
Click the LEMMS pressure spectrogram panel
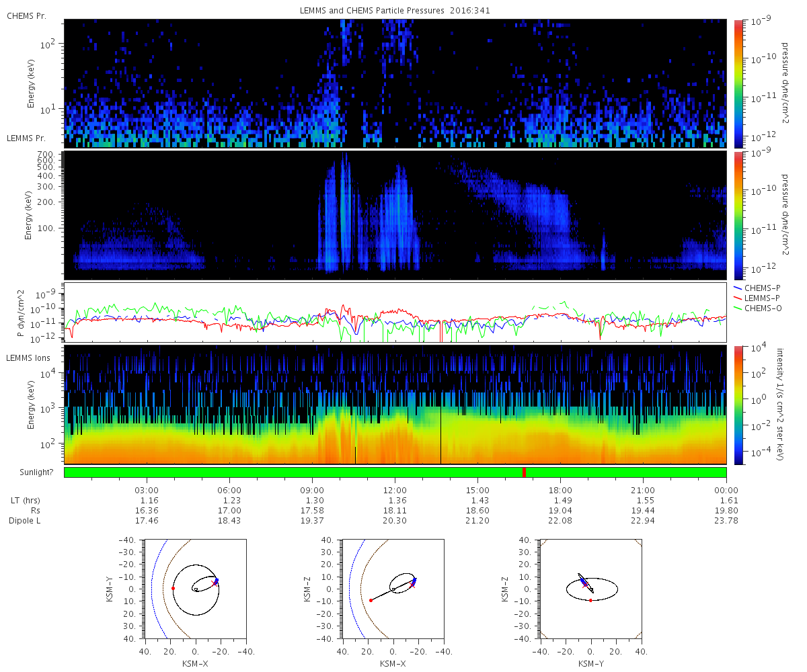(x=395, y=215)
